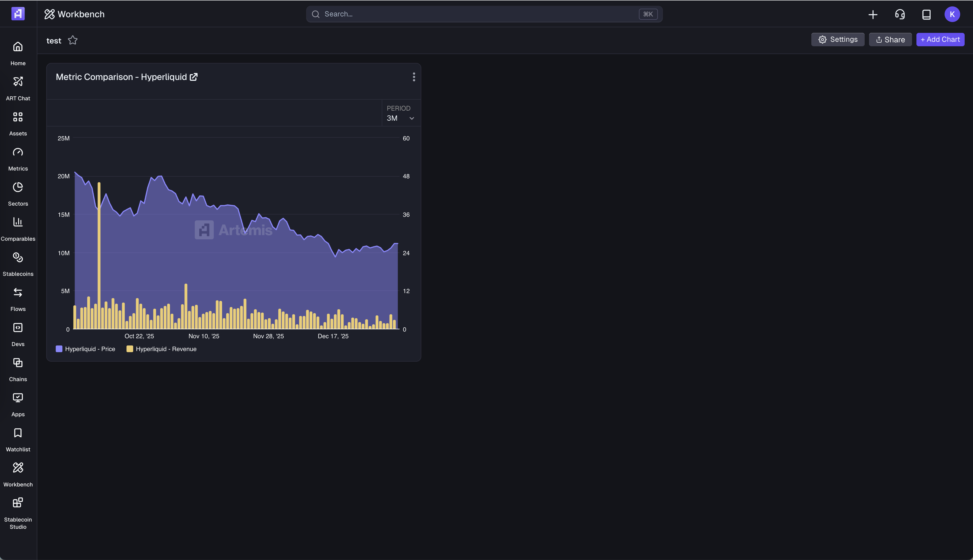
Task: Open the Devs sidebar icon
Action: (x=18, y=328)
